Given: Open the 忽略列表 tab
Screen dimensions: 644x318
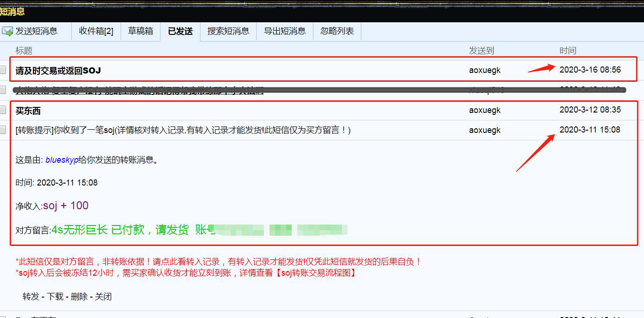Looking at the screenshot, I should click(x=337, y=31).
